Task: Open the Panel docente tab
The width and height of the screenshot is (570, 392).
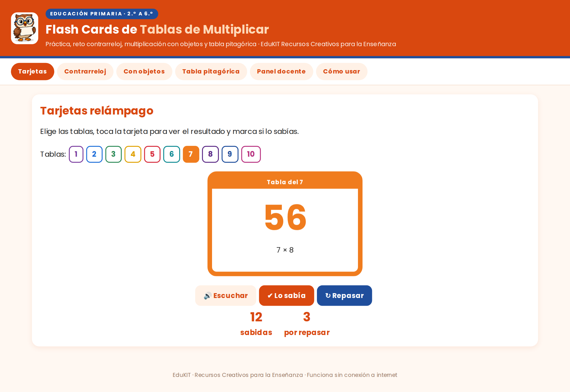Action: pyautogui.click(x=281, y=72)
